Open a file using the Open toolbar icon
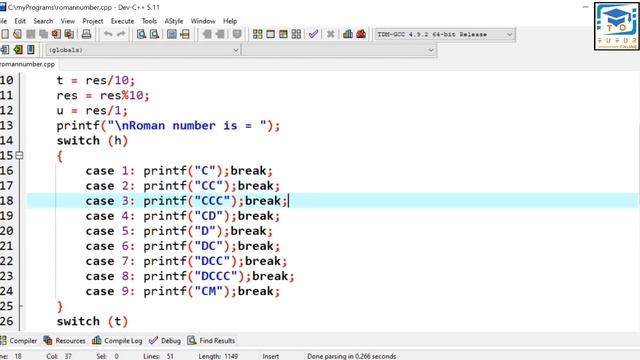640x360 pixels. coord(17,34)
